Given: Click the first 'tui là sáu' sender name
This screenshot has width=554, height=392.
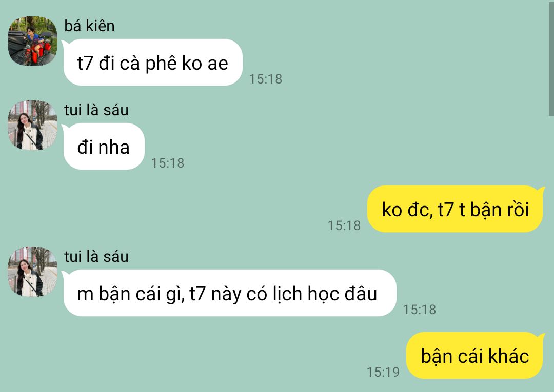Looking at the screenshot, I should click(x=96, y=110).
